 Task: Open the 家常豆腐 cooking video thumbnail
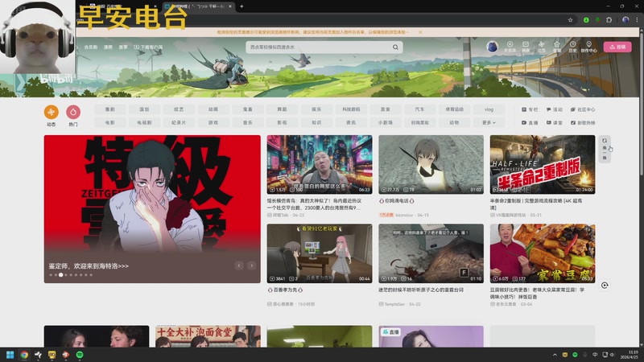pyautogui.click(x=542, y=253)
